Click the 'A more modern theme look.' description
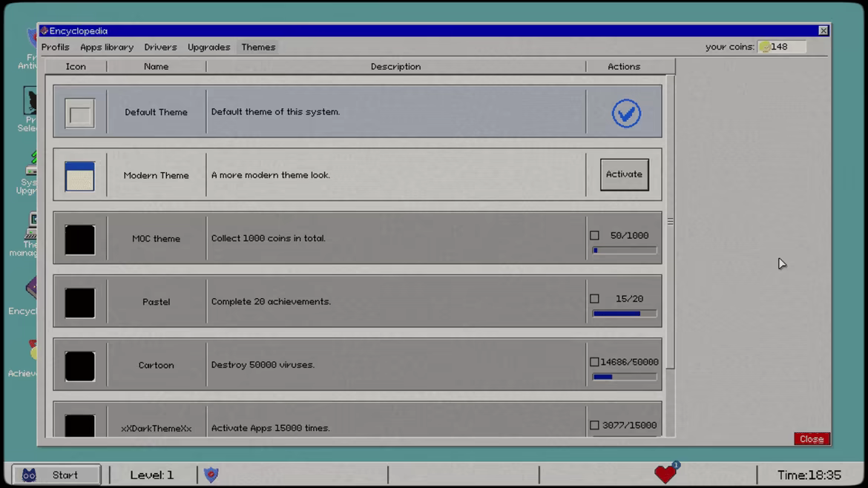The width and height of the screenshot is (868, 488). point(271,175)
